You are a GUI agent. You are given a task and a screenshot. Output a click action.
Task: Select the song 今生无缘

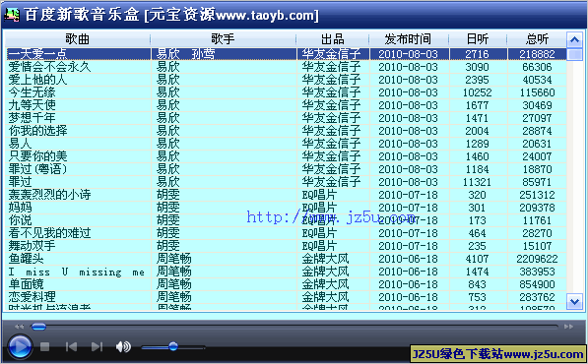[32, 92]
